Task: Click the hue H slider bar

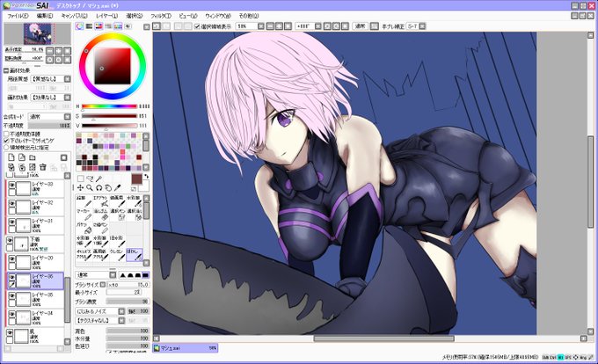Action: pyautogui.click(x=109, y=106)
